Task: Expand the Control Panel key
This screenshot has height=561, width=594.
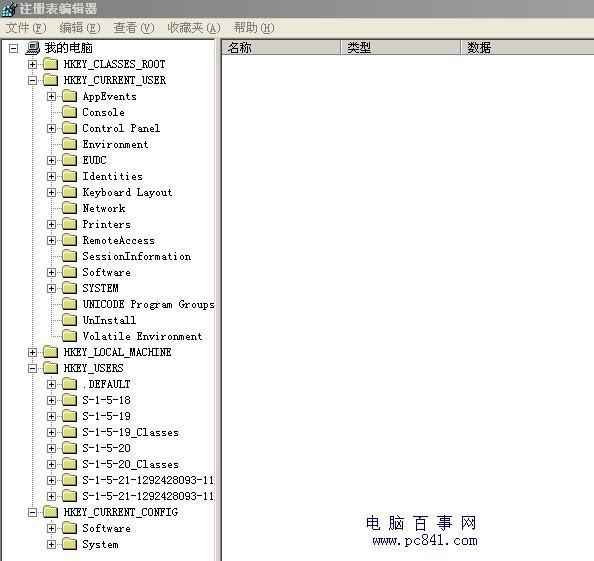Action: pyautogui.click(x=52, y=128)
